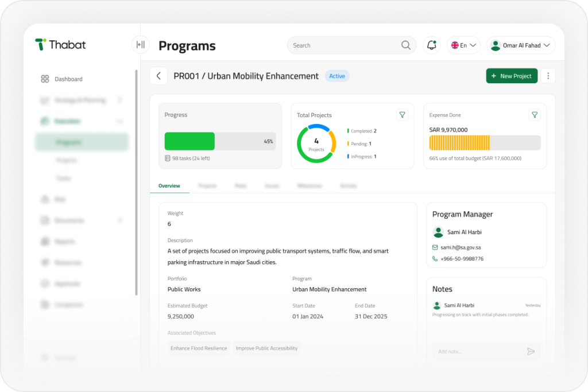Click the Estimated Budget value 9,250,000
The image size is (588, 392).
pyautogui.click(x=181, y=316)
